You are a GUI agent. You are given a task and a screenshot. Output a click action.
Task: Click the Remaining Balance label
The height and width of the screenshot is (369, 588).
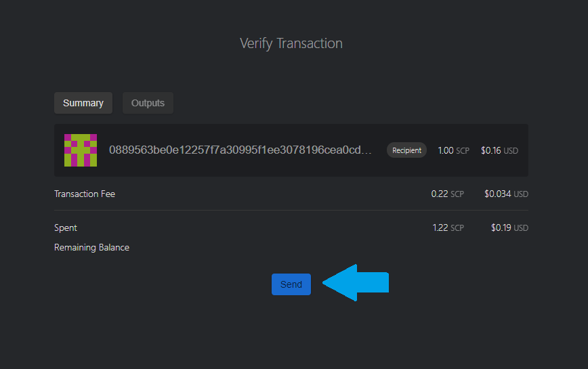92,247
